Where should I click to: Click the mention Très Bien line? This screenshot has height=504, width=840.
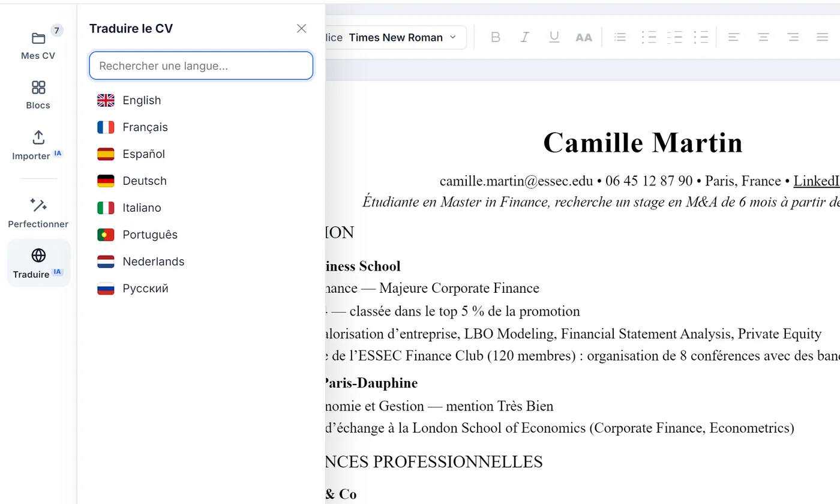click(439, 406)
